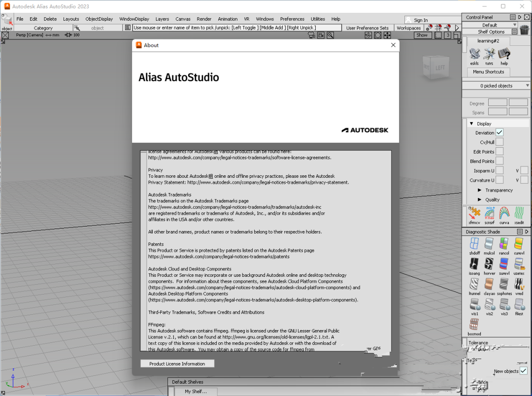532x396 pixels.
Task: Select the scnsrf curvature tool icon
Action: pos(489,213)
